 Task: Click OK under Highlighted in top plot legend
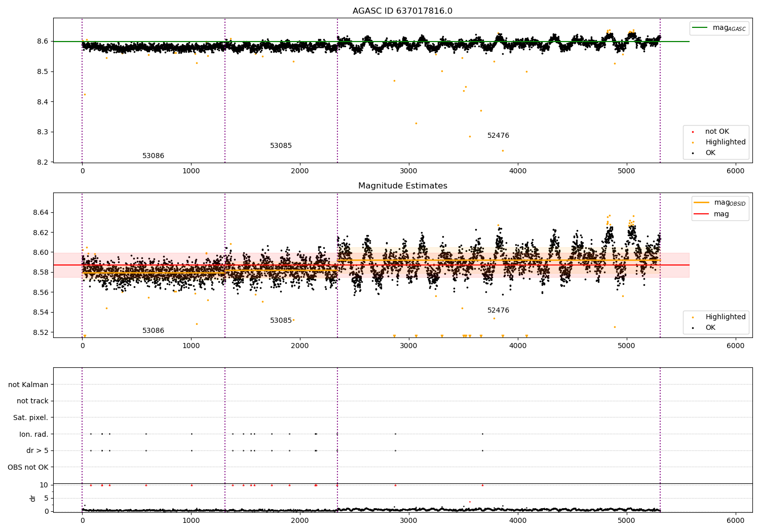[x=710, y=153]
